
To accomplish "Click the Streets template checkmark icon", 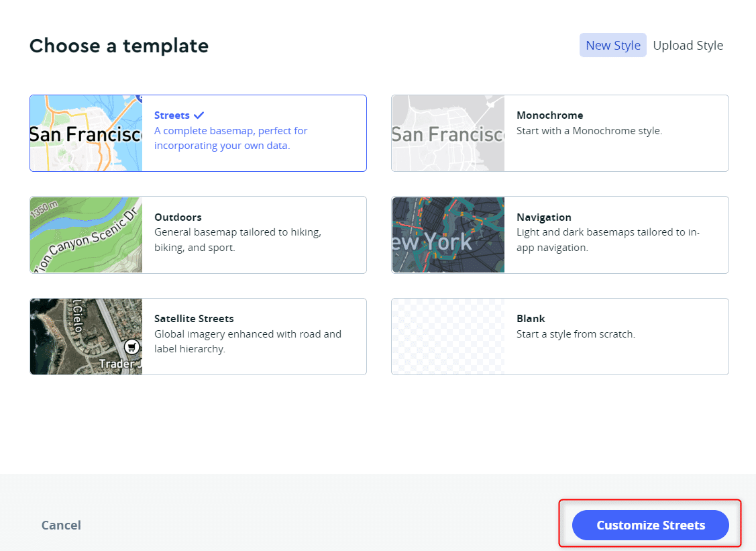I will tap(199, 115).
